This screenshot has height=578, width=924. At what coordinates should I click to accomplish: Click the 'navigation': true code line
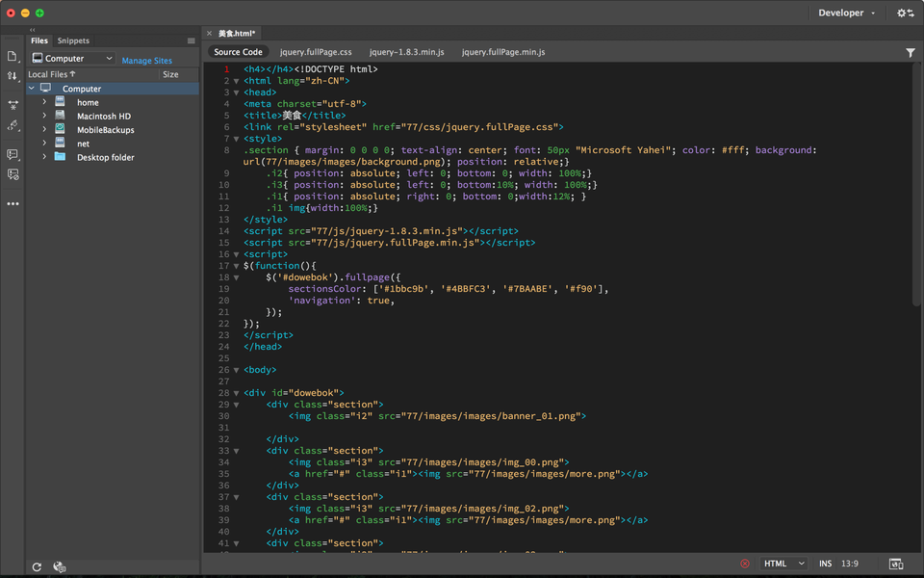tap(341, 301)
